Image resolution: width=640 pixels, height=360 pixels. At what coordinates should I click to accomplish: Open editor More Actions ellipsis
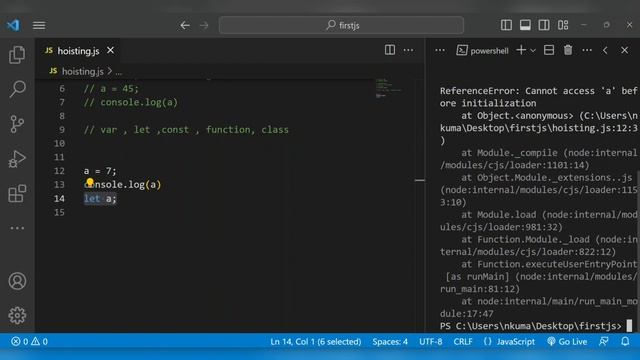point(409,50)
